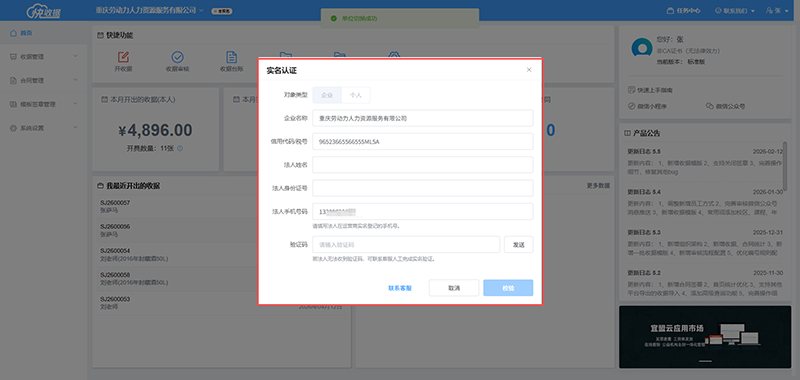The image size is (800, 380).
Task: Expand the 模板签章管理 menu chevron
Action: [x=76, y=104]
